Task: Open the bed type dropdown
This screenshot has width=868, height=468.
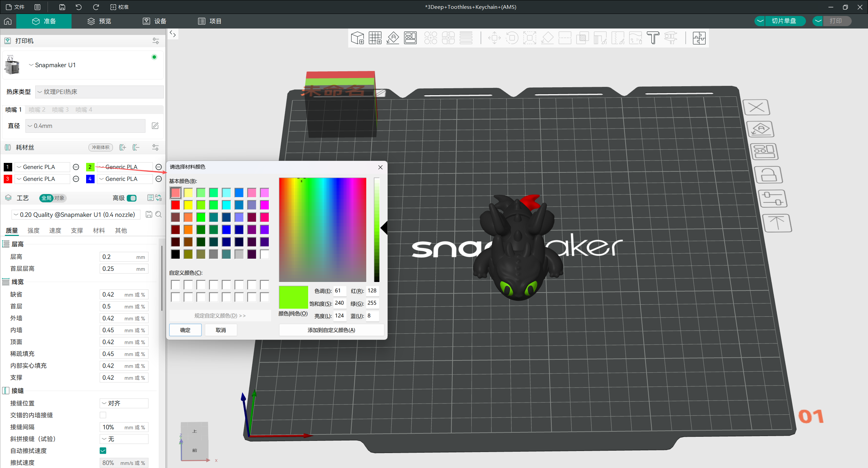Action: click(x=99, y=92)
